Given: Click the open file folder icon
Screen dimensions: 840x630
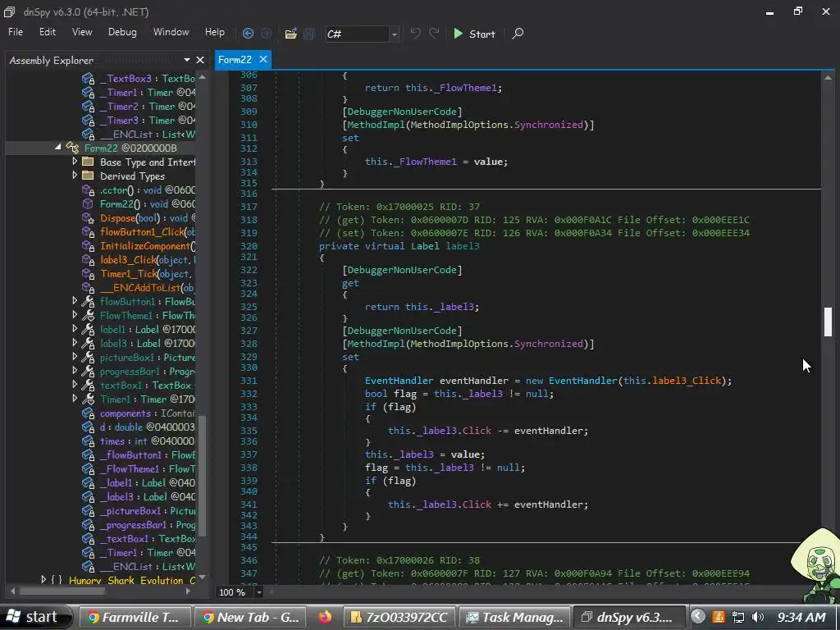Looking at the screenshot, I should (x=290, y=34).
